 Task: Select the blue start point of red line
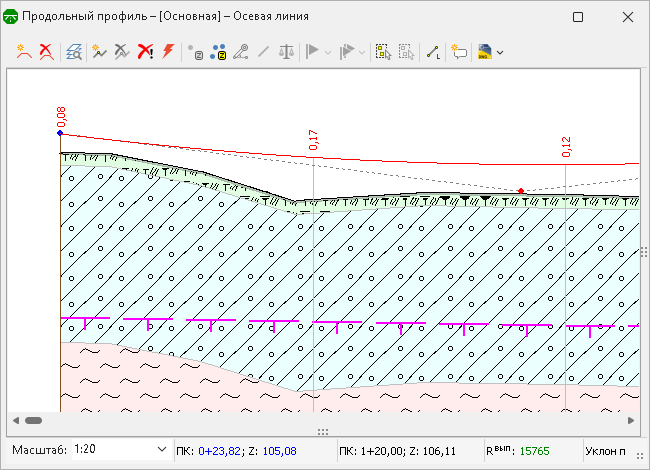coord(60,132)
